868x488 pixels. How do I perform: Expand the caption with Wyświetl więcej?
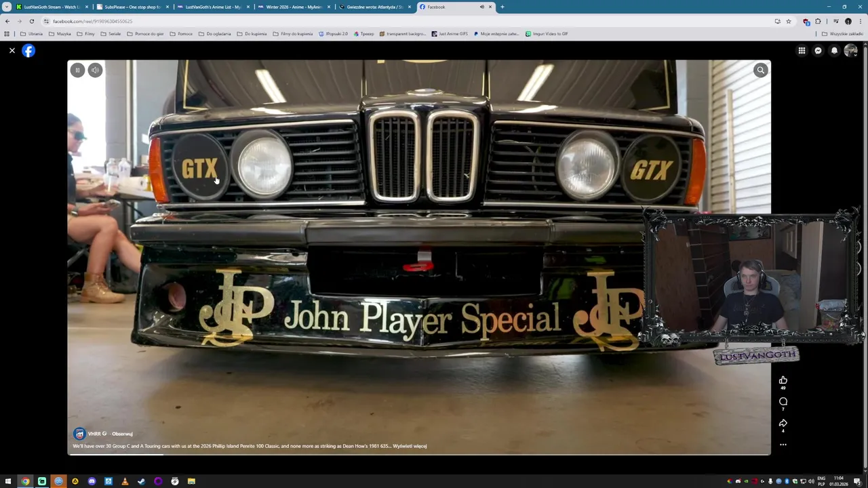(x=410, y=446)
